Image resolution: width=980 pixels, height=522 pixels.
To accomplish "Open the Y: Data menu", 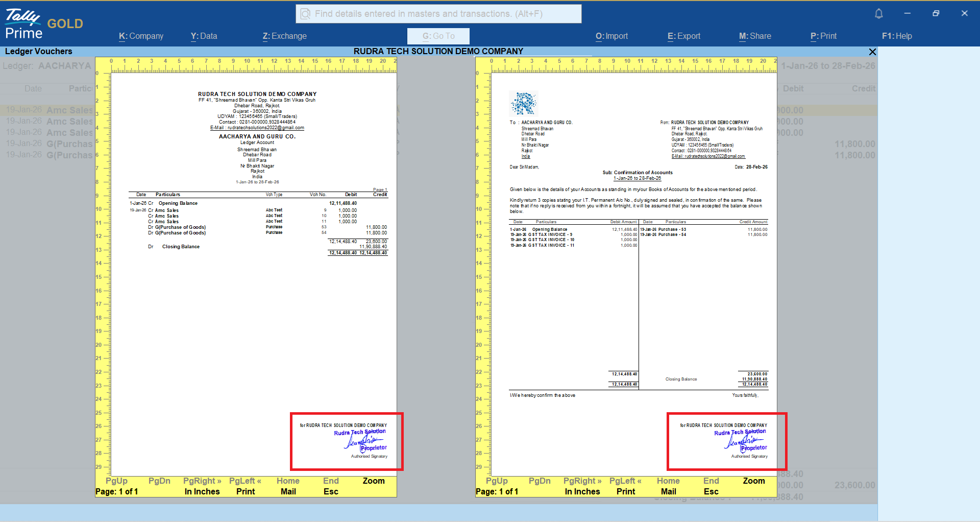I will [x=204, y=36].
